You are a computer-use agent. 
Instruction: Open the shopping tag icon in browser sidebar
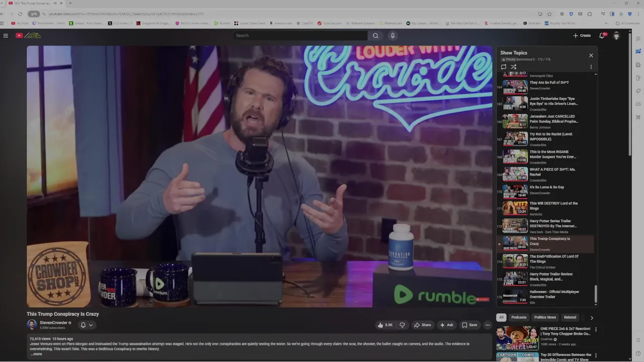point(638,91)
